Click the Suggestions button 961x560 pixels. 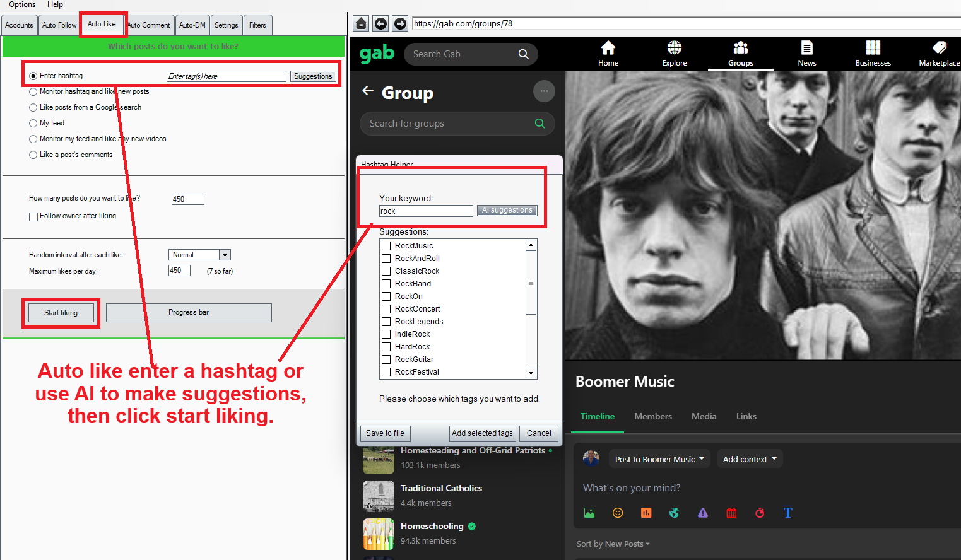point(313,76)
